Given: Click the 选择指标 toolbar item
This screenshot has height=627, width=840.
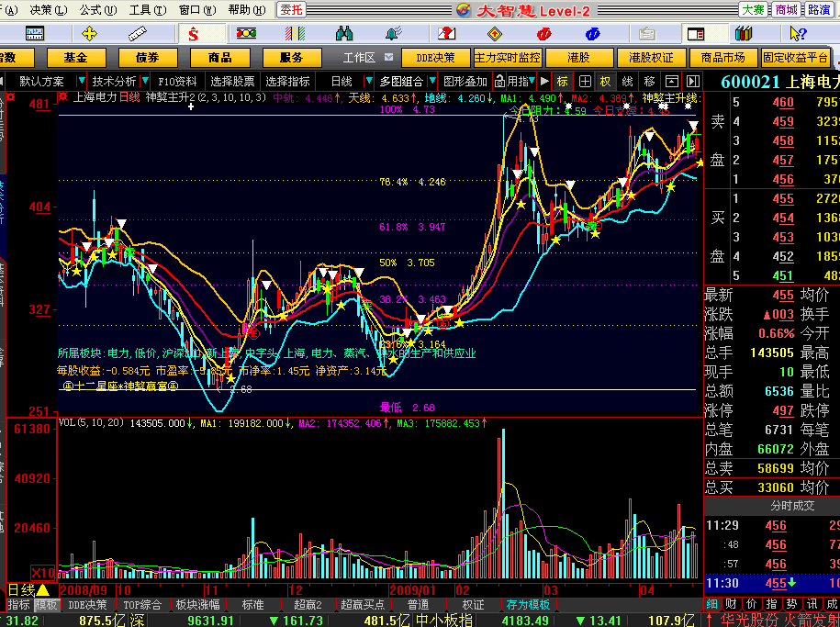Looking at the screenshot, I should (287, 82).
